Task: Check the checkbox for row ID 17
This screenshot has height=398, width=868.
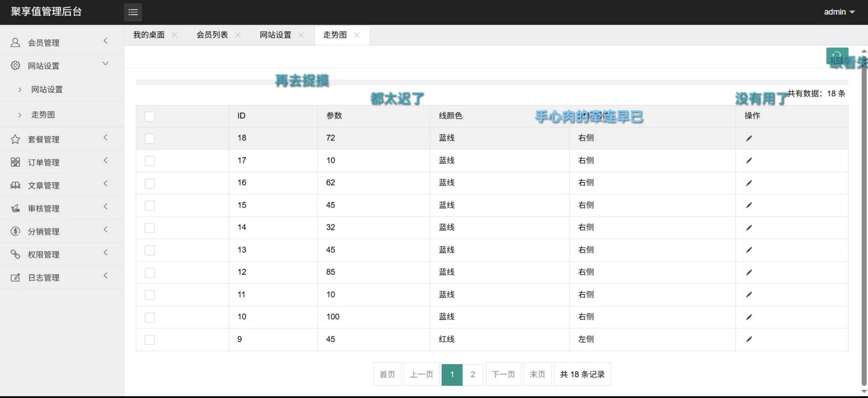Action: point(150,161)
